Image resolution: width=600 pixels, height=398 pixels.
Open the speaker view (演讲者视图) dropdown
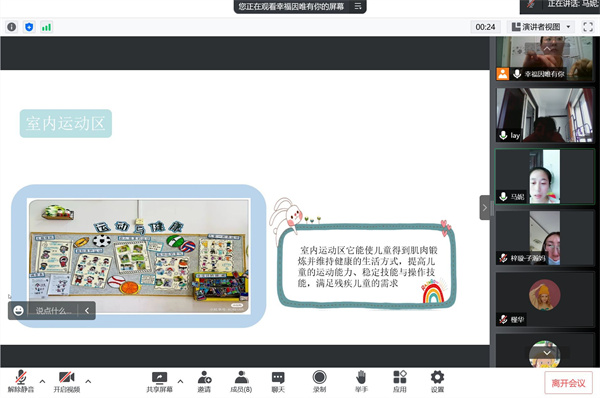tap(541, 27)
